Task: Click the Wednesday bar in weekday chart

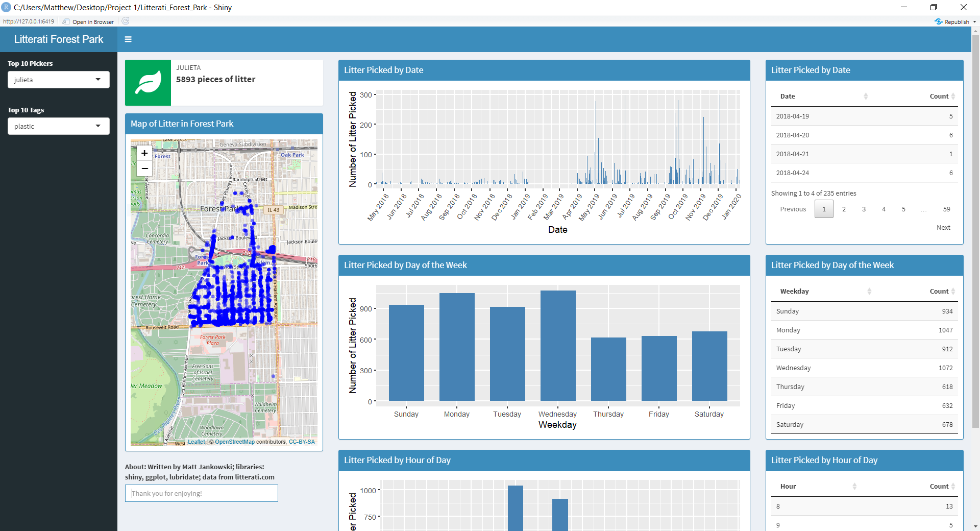Action: (558, 346)
